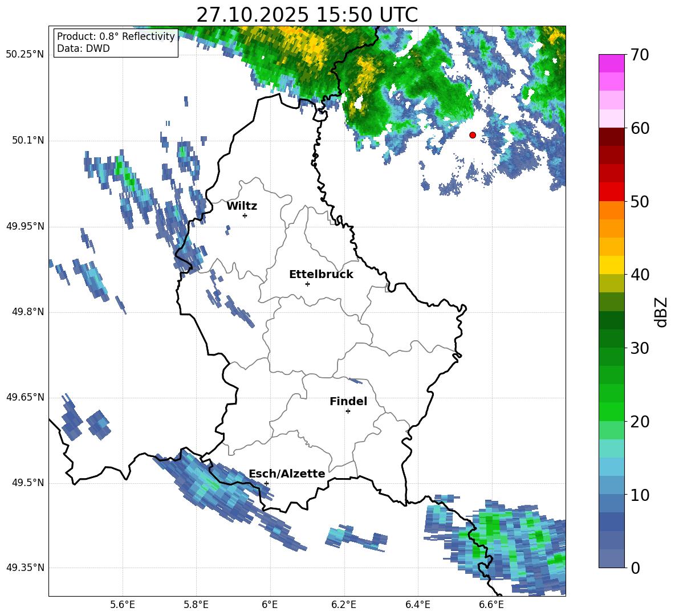
Task: Click the 6.4°E longitude tick label
Action: pos(417,605)
